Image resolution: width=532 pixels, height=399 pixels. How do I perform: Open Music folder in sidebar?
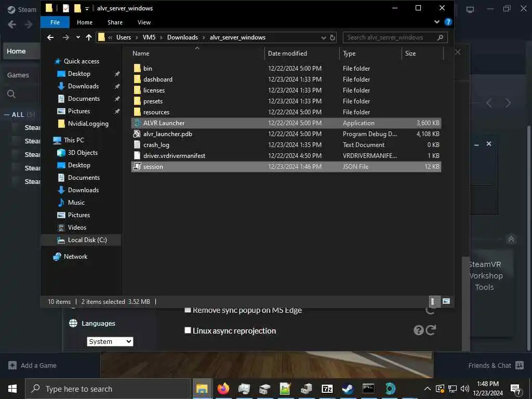coord(76,203)
